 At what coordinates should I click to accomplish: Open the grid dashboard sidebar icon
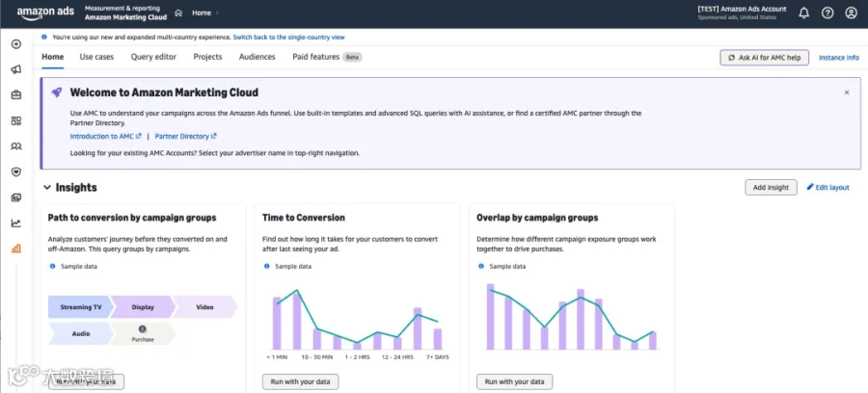[x=16, y=121]
